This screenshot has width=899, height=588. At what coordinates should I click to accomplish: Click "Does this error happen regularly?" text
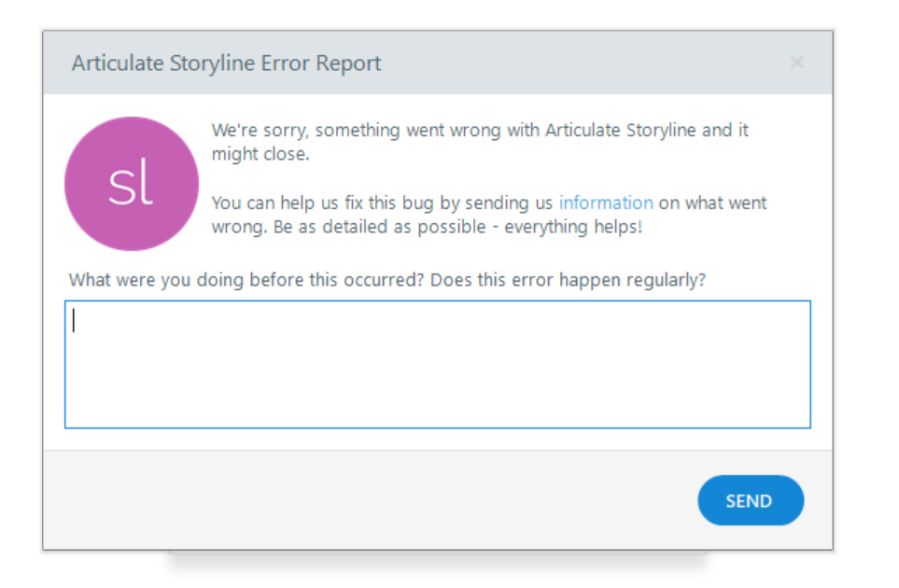click(569, 280)
